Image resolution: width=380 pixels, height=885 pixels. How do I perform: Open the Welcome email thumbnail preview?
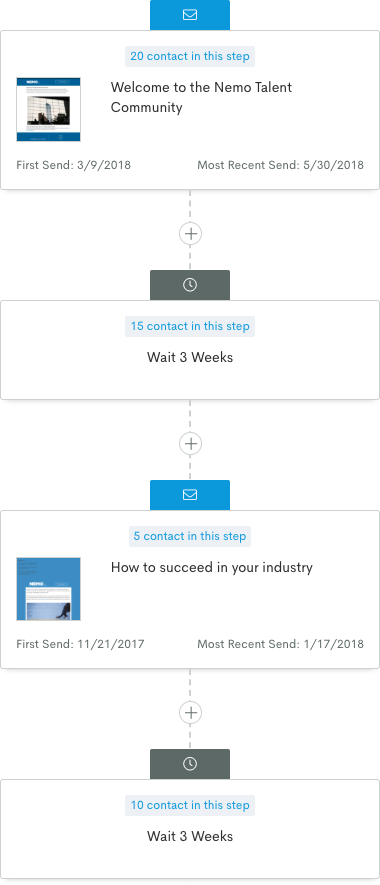[x=49, y=109]
